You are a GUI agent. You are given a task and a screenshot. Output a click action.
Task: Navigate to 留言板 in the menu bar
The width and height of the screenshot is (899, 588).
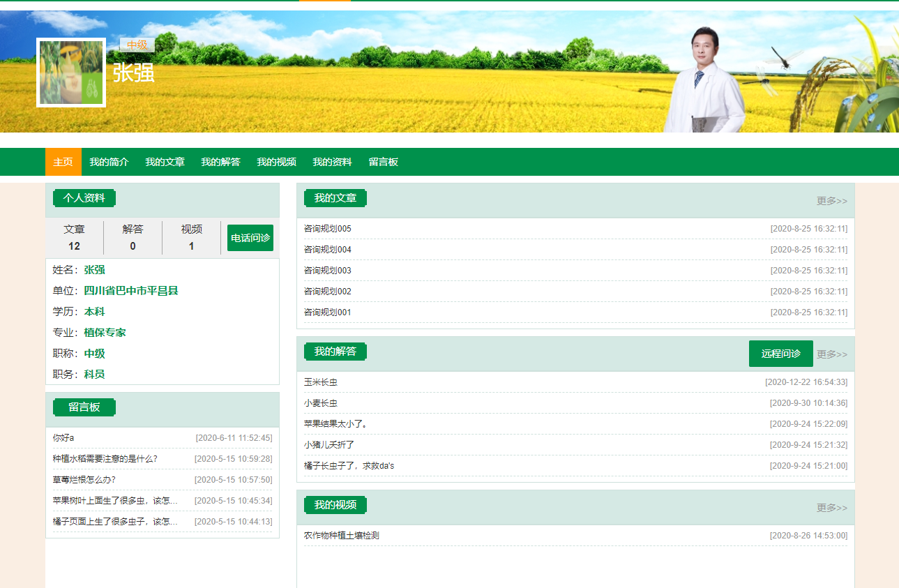(x=383, y=162)
